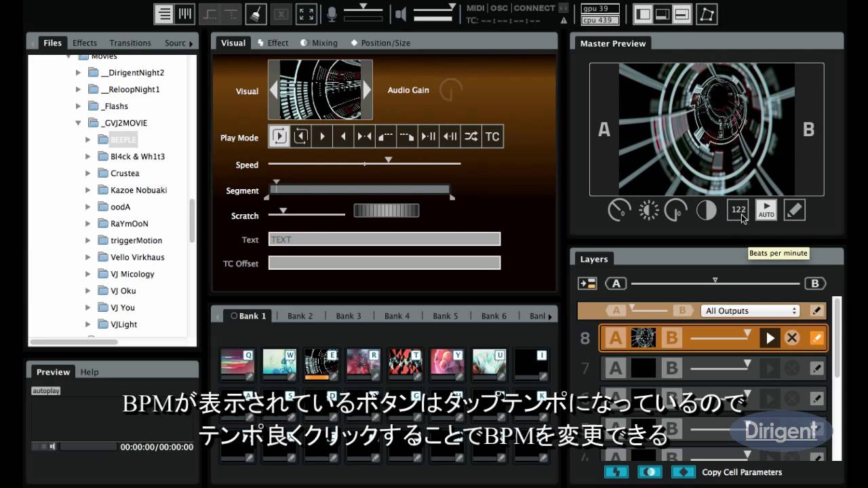The image size is (868, 488).
Task: Expand the VJ Micology folder
Action: pos(87,274)
